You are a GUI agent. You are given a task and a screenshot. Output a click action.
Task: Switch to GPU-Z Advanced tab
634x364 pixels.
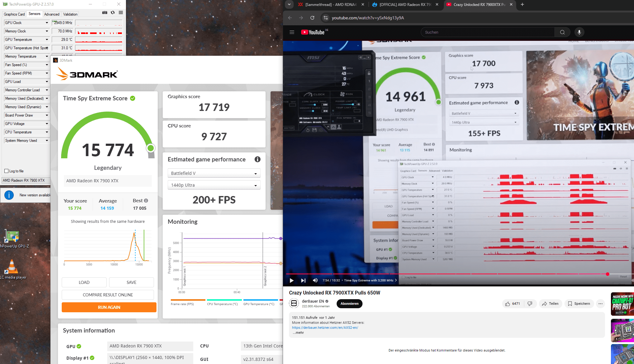(52, 14)
